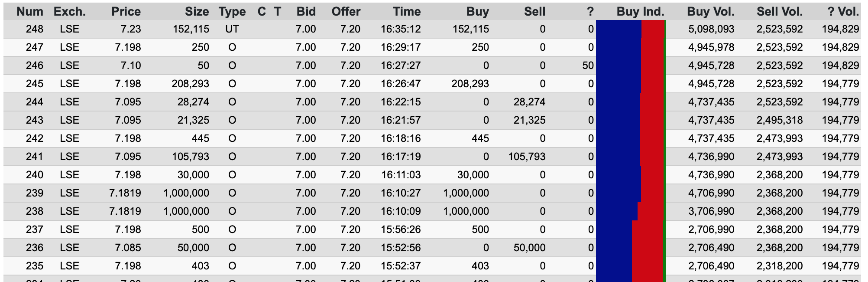868x282 pixels.
Task: Select the Sell Vol. column header
Action: point(780,12)
